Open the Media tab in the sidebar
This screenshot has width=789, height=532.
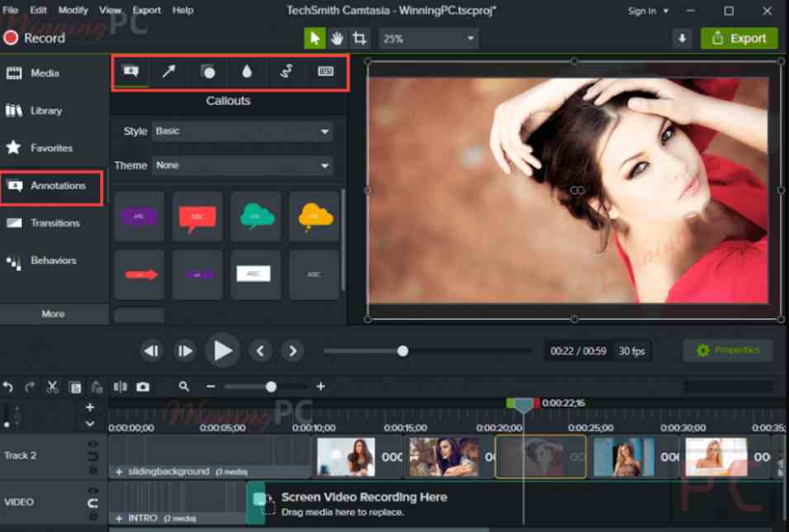coord(33,74)
